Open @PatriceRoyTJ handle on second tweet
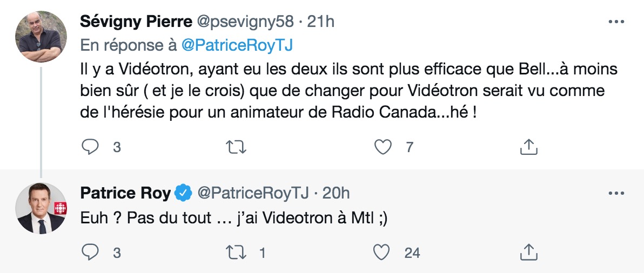Viewport: 644px width, 273px height. [x=253, y=193]
